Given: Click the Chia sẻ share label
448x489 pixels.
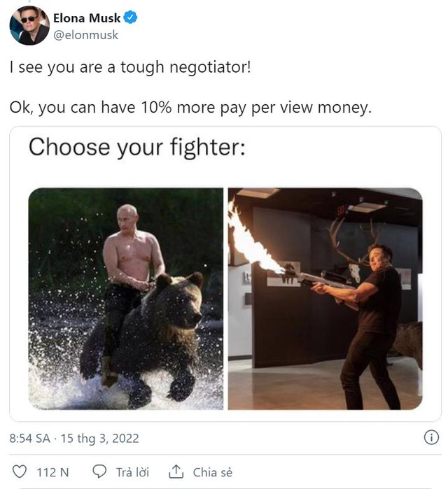Looking at the screenshot, I should click(213, 472).
